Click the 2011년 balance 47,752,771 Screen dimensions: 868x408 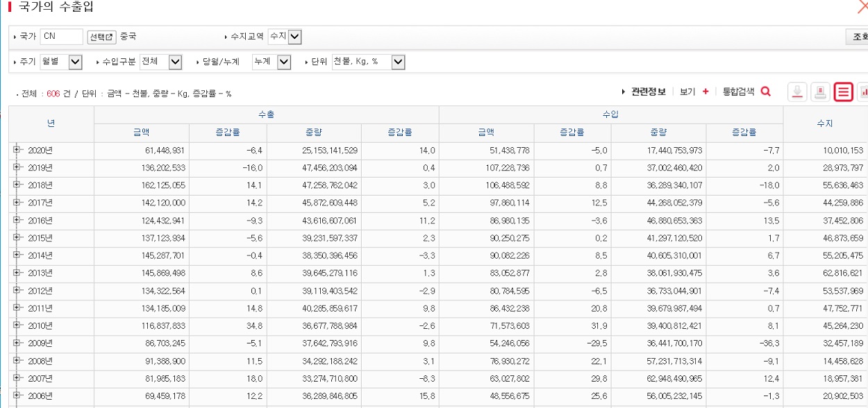(x=842, y=308)
